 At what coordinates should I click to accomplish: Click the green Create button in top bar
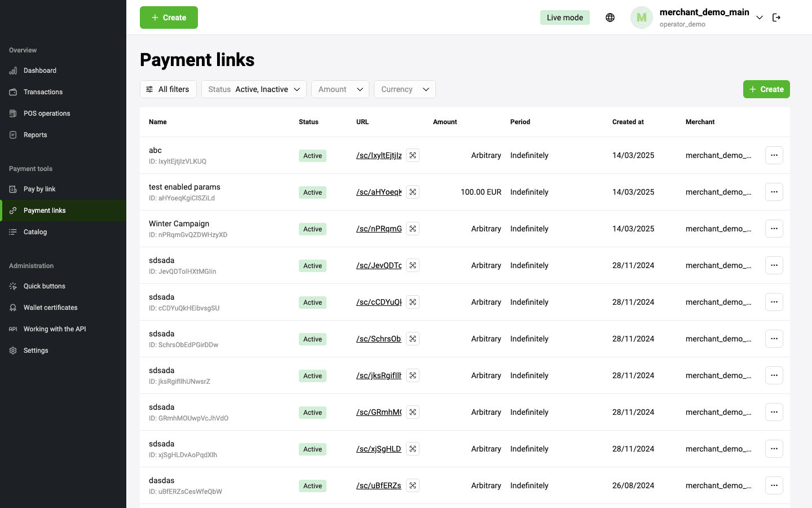pyautogui.click(x=169, y=17)
